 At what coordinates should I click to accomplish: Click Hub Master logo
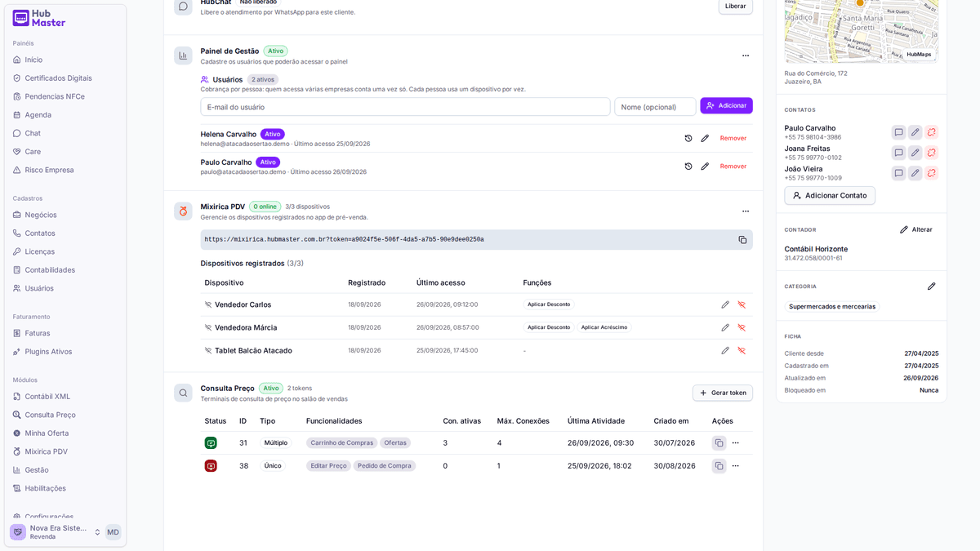(x=39, y=18)
